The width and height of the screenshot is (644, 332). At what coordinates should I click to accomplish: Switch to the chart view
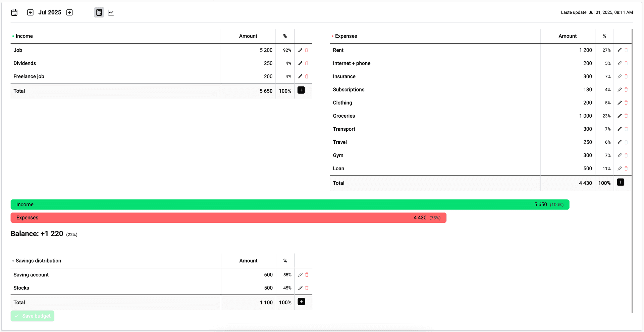(x=111, y=12)
